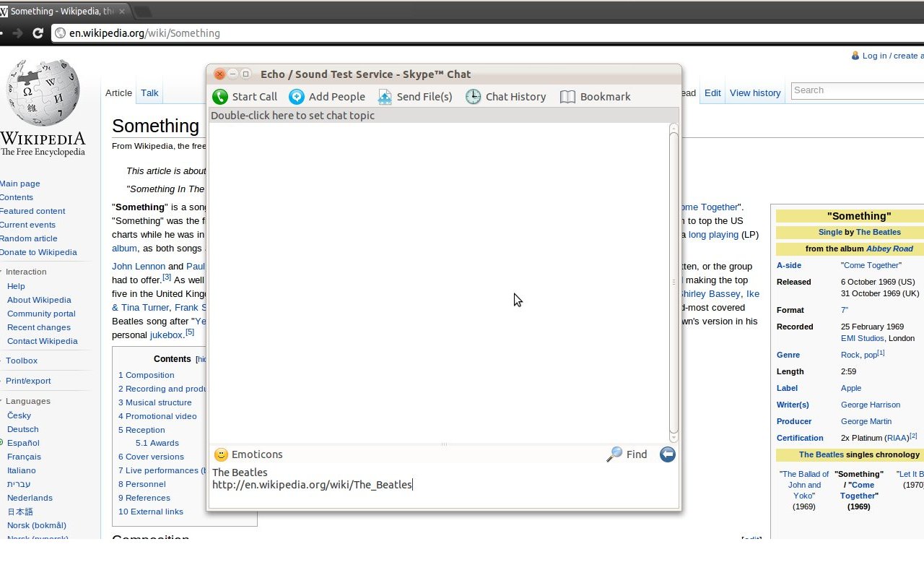This screenshot has height=578, width=924.
Task: Expand the Toolbox sidebar section
Action: (x=22, y=361)
